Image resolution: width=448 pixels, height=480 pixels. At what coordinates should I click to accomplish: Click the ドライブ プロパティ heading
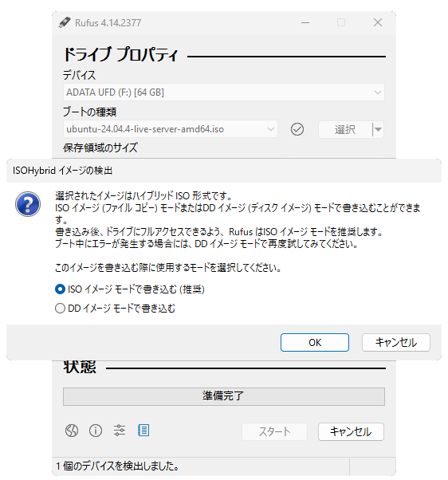tap(120, 55)
